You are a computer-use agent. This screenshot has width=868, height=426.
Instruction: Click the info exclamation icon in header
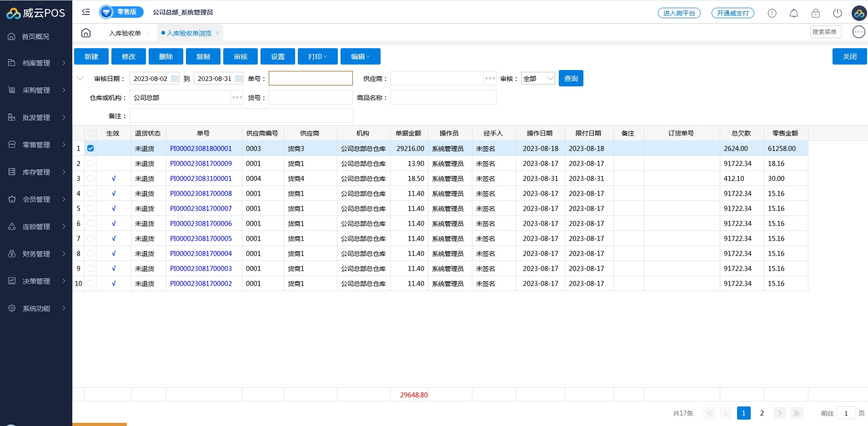coord(772,13)
